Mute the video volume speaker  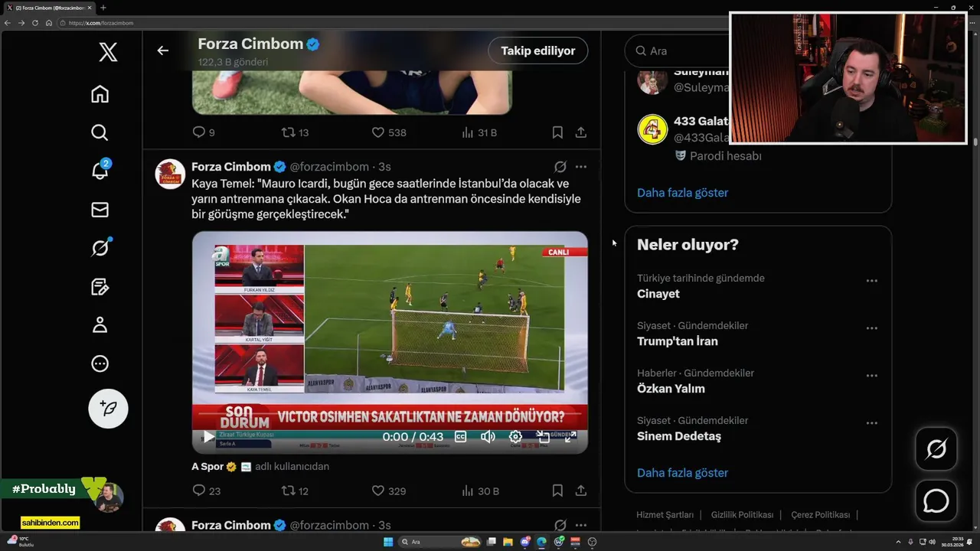(x=488, y=437)
